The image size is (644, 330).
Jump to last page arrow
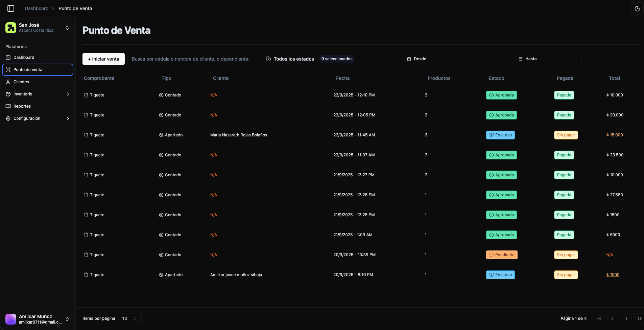click(639, 318)
